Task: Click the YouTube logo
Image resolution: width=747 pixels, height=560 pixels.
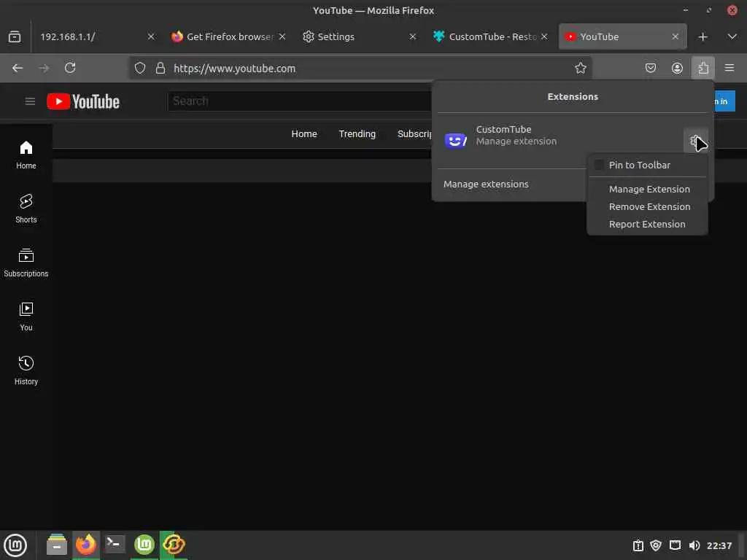Action: tap(83, 101)
